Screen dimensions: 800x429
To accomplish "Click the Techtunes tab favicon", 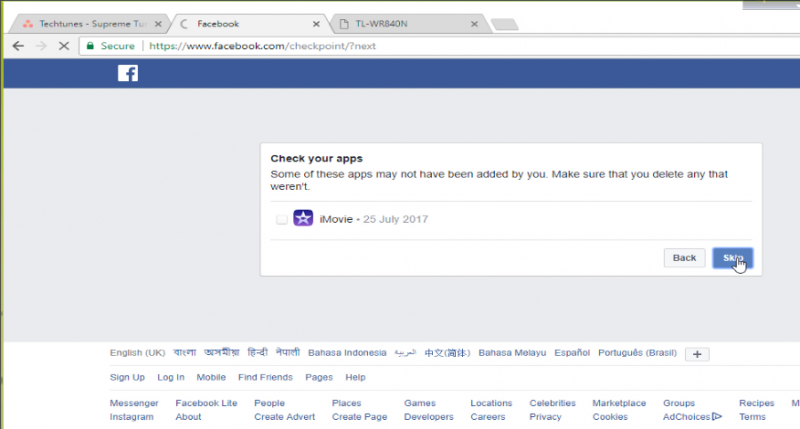I will [28, 24].
